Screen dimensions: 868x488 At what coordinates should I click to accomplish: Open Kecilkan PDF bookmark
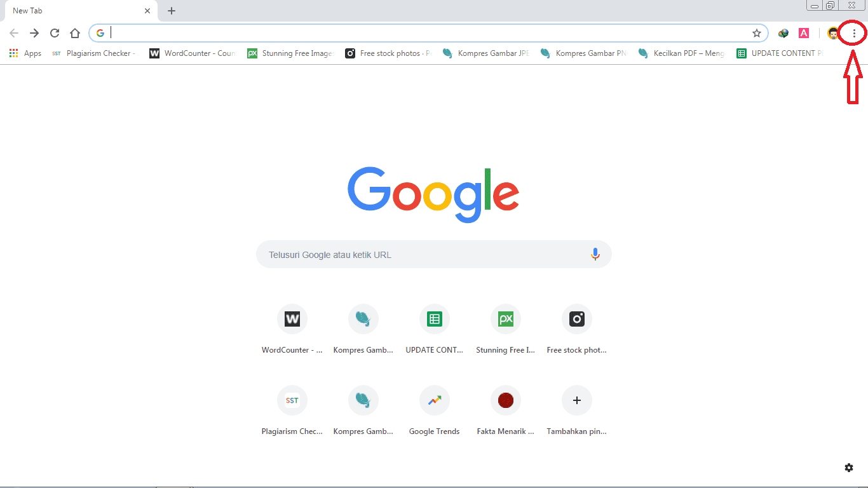682,53
